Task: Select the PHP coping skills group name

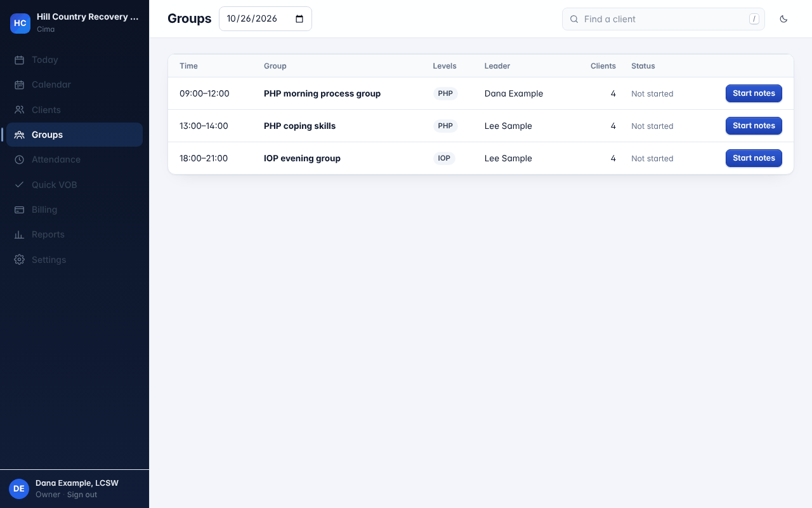Action: (x=299, y=126)
